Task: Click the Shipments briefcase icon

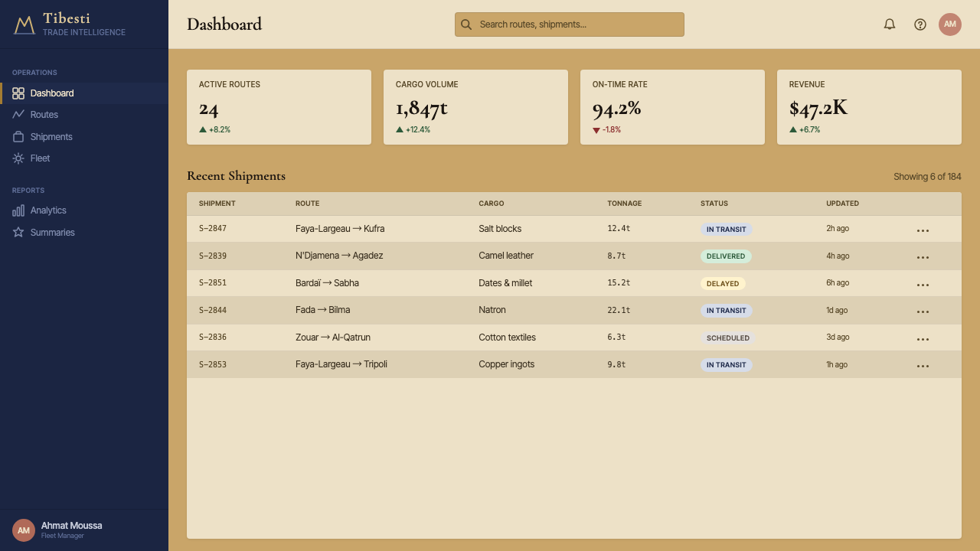Action: [x=18, y=137]
